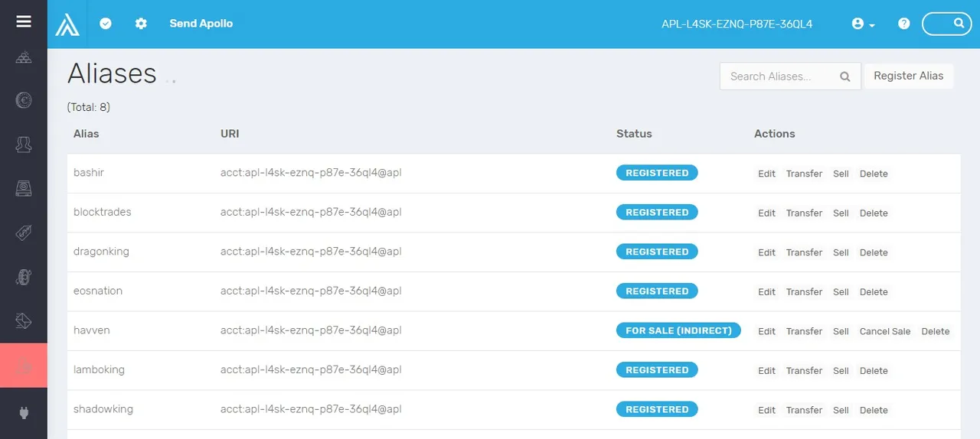Open the euro coin sidebar icon
This screenshot has height=439, width=980.
coord(24,99)
